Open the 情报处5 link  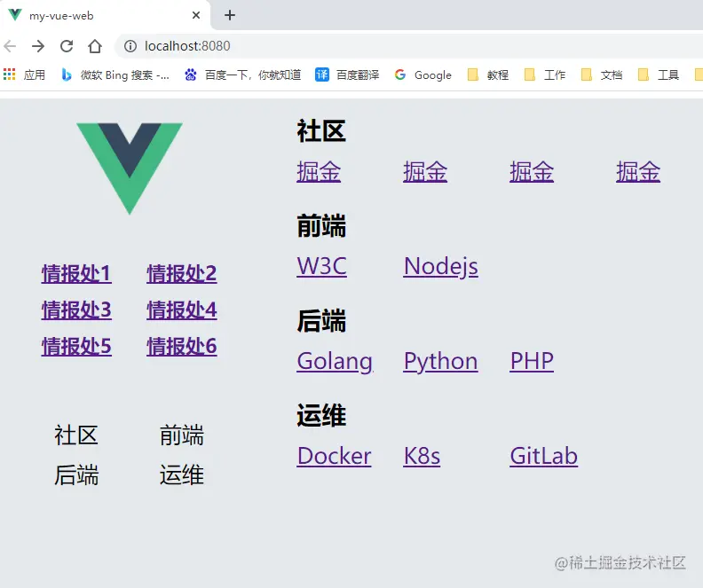coord(76,346)
